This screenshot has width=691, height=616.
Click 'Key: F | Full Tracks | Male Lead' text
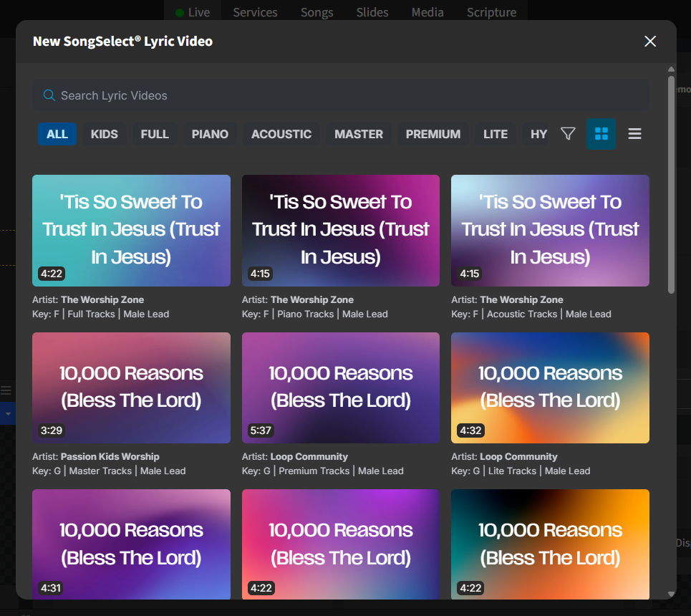pos(100,314)
